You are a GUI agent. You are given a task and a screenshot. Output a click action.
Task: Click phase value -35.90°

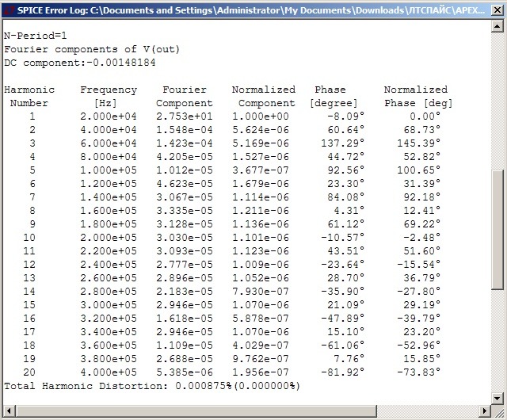click(343, 292)
